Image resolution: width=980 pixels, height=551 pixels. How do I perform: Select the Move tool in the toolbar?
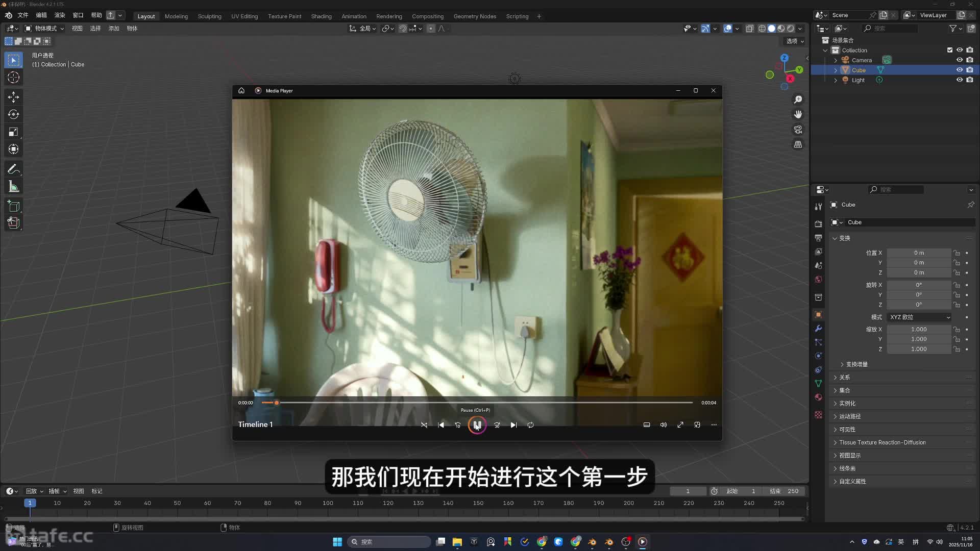(14, 97)
